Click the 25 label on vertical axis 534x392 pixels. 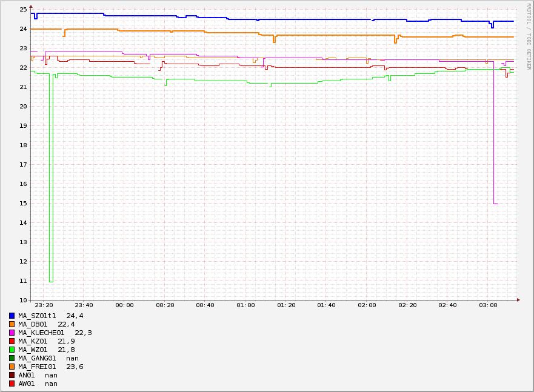[23, 10]
